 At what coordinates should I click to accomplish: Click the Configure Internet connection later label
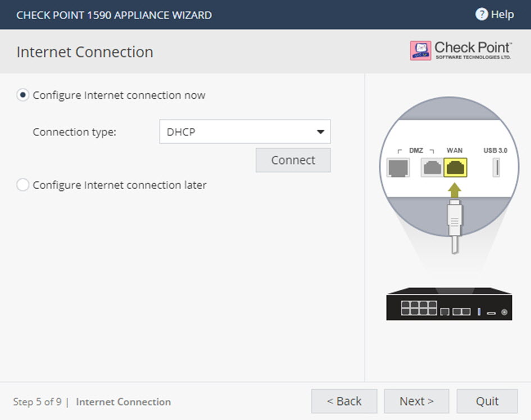(120, 185)
